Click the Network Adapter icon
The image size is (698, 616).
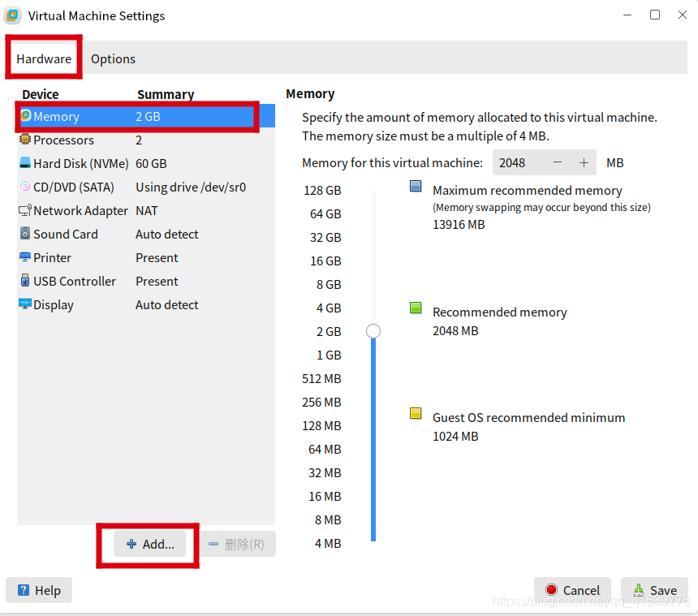point(25,210)
